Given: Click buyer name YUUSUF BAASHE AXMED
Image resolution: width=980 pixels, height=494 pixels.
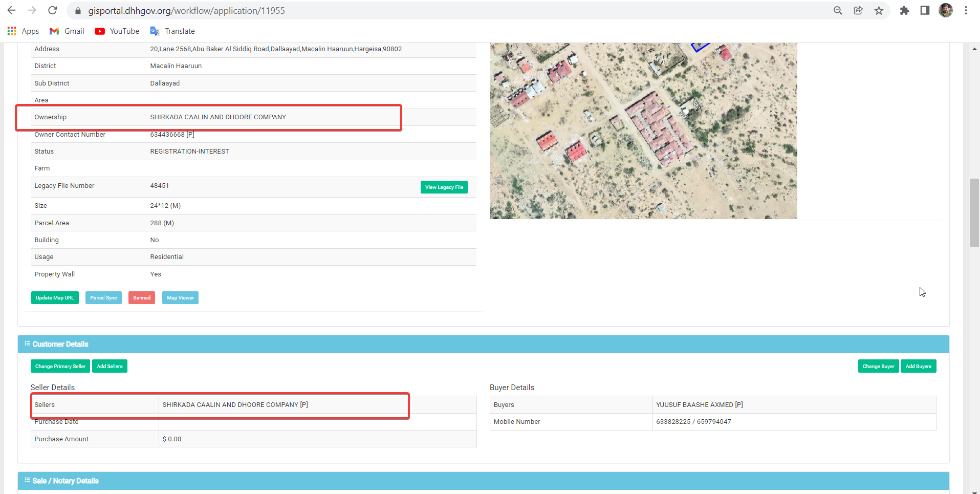Looking at the screenshot, I should tap(699, 405).
